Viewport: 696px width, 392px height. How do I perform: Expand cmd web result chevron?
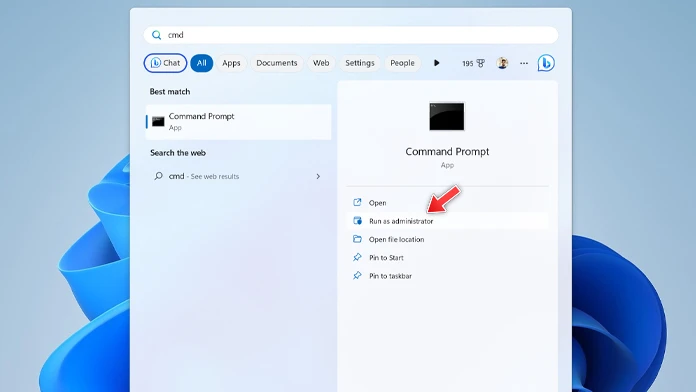(318, 176)
